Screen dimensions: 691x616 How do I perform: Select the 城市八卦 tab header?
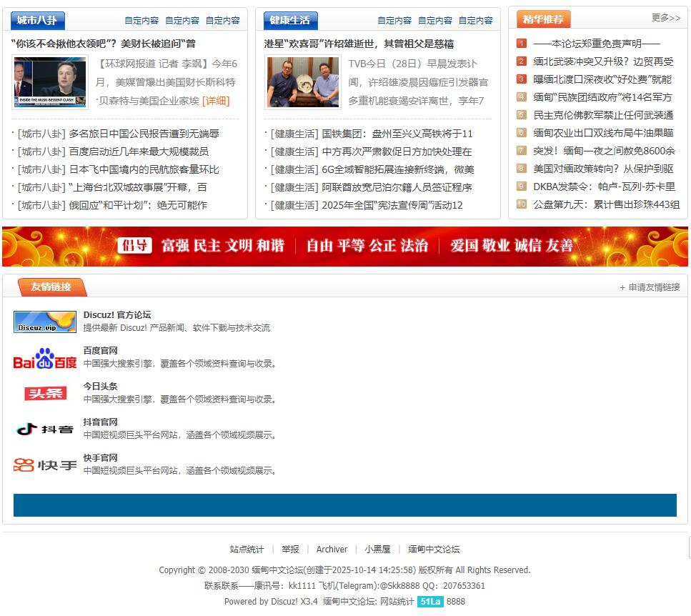(x=36, y=20)
